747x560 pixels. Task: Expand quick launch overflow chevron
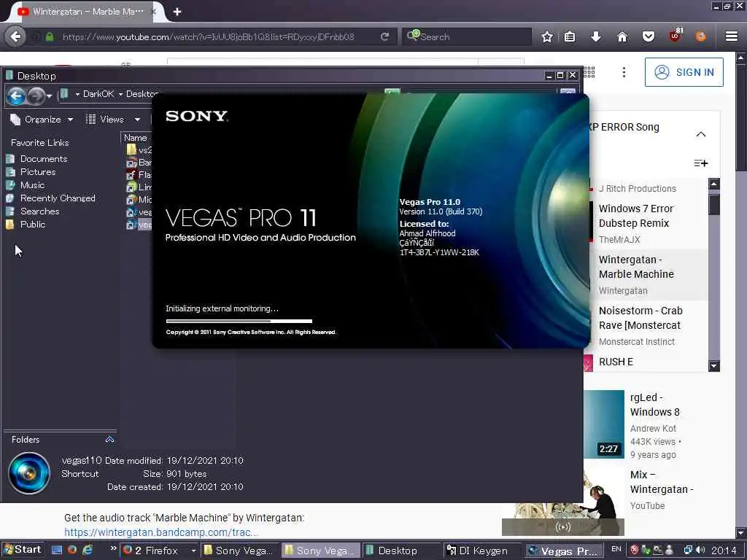(113, 548)
